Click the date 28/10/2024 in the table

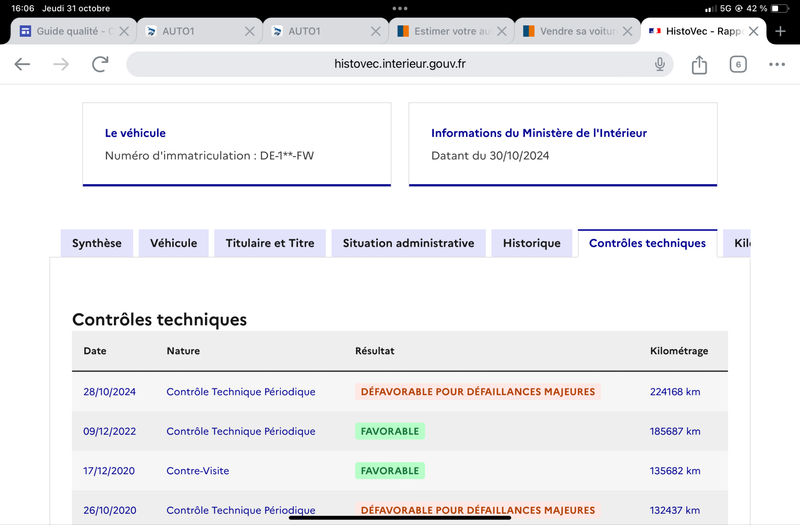click(110, 392)
